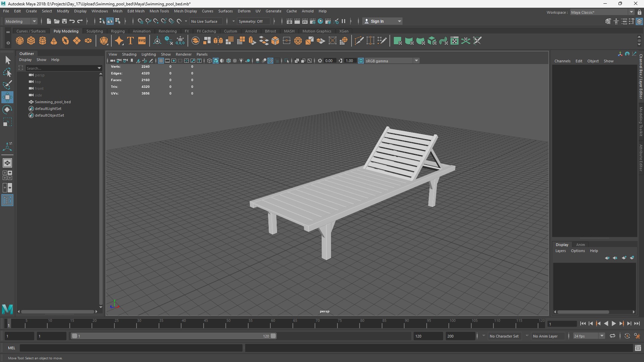Open the viewport Shading menu
Screen dimensions: 644x362
129,54
